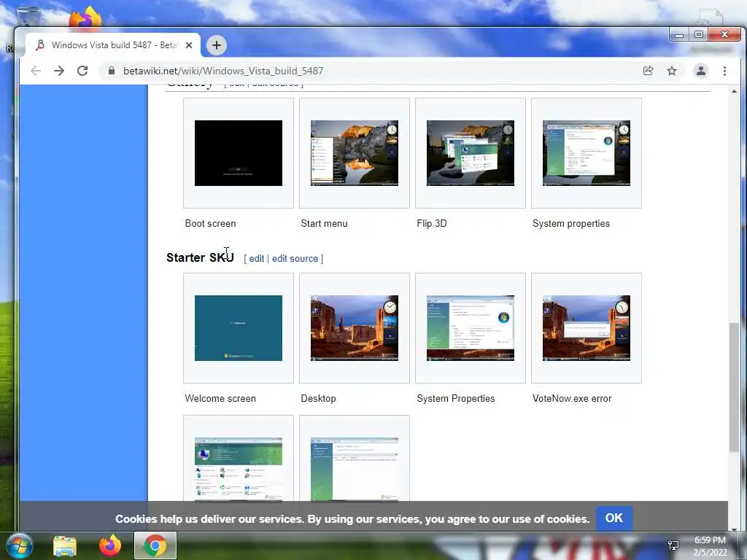Open the Starter SKU Desktop thumbnail
Image resolution: width=747 pixels, height=560 pixels.
(355, 328)
